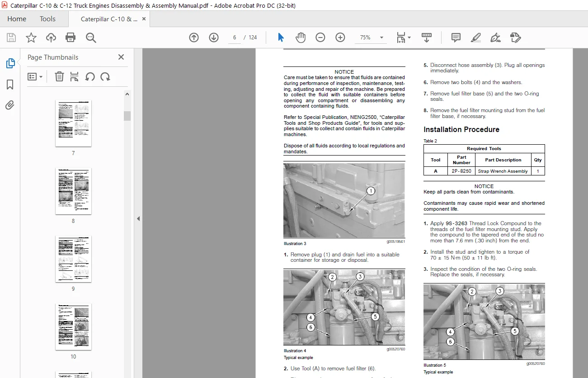Click the 'Table 2' label
The height and width of the screenshot is (378, 588).
pyautogui.click(x=430, y=141)
